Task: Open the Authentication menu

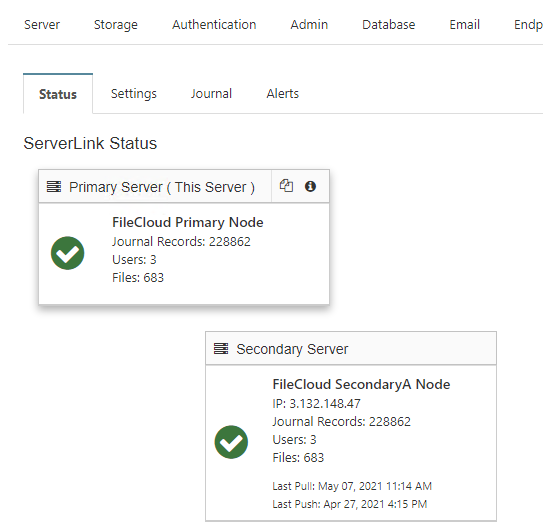Action: [x=214, y=25]
